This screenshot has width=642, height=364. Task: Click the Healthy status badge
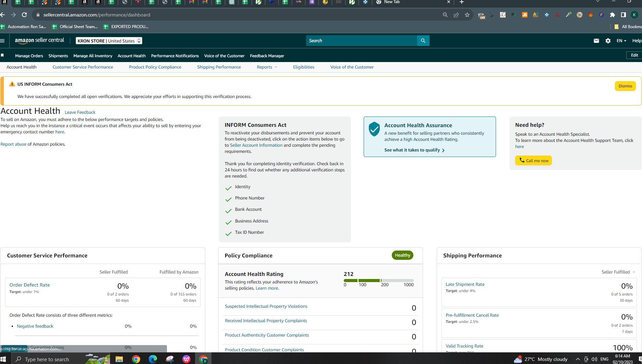[x=402, y=255]
